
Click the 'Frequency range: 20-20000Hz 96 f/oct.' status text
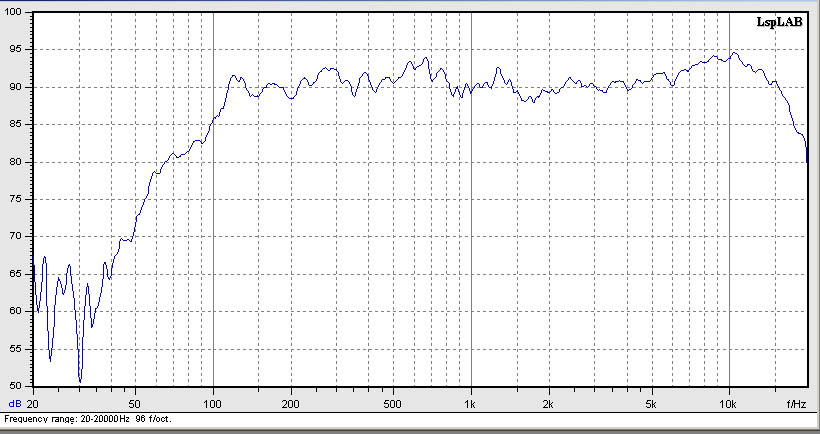click(x=88, y=419)
